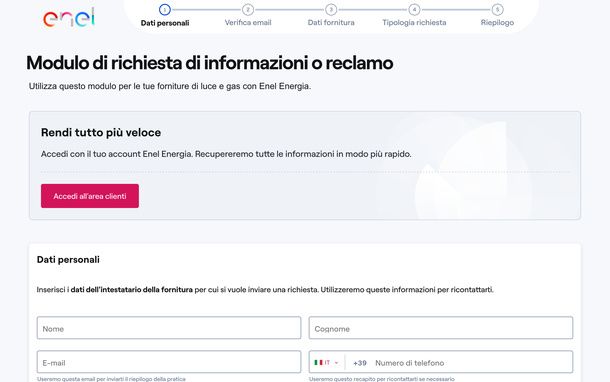Click the Dati personali section heading
Viewport: 610px width, 382px height.
point(68,259)
